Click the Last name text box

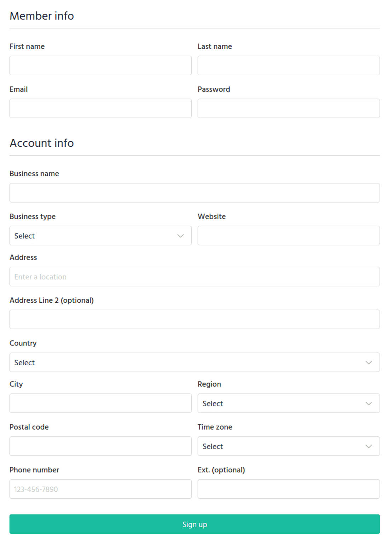[x=288, y=65]
